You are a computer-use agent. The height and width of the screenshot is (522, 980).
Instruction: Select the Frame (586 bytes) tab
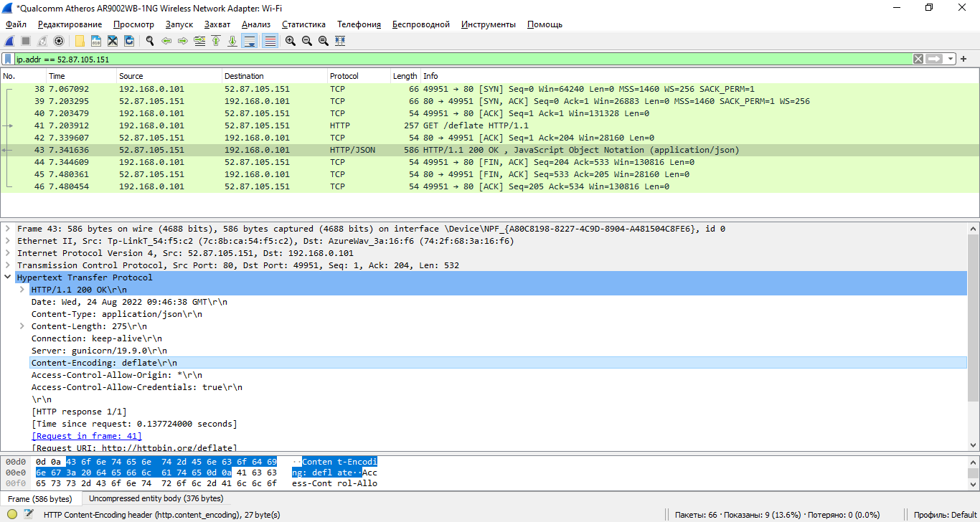(39, 498)
